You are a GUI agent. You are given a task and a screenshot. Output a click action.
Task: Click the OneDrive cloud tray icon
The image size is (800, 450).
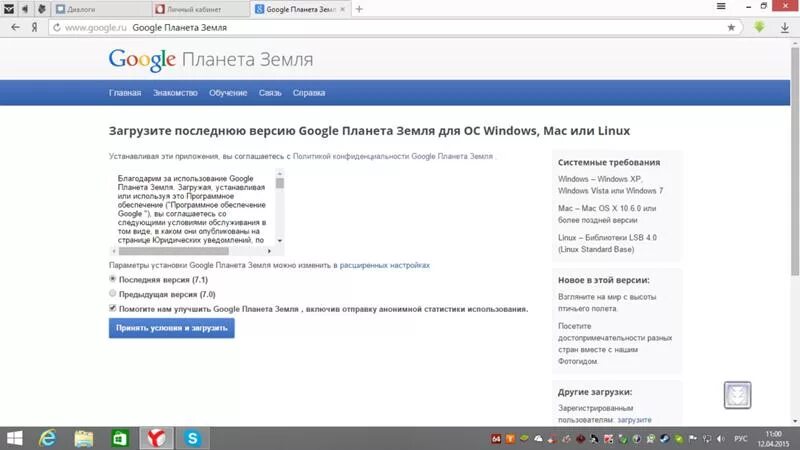(538, 439)
